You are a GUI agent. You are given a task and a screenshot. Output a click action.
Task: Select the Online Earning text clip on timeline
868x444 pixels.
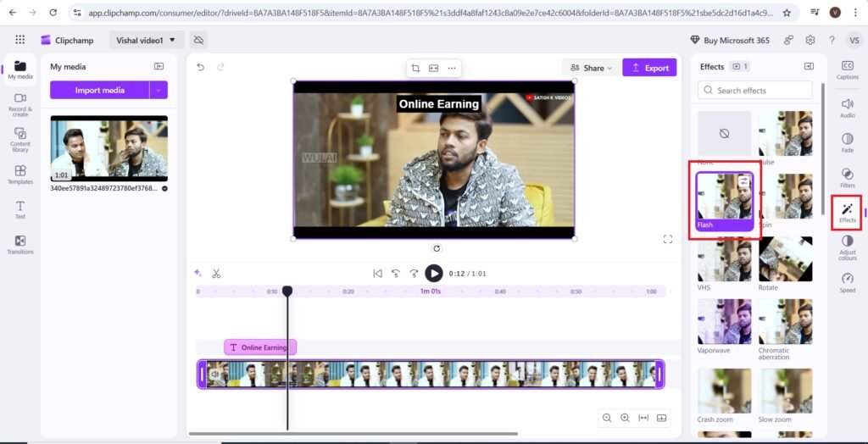pos(260,347)
